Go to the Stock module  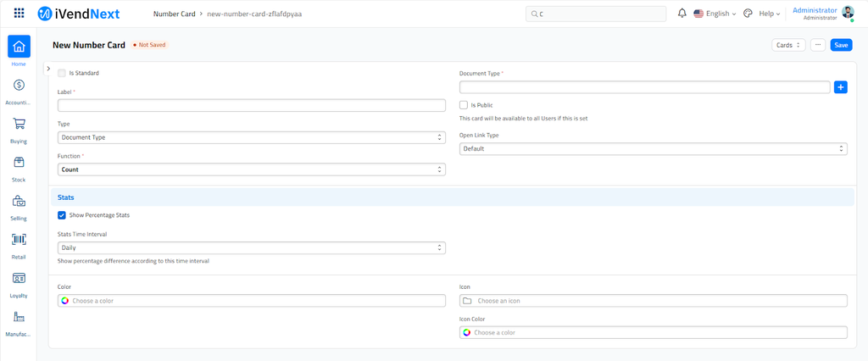point(19,163)
